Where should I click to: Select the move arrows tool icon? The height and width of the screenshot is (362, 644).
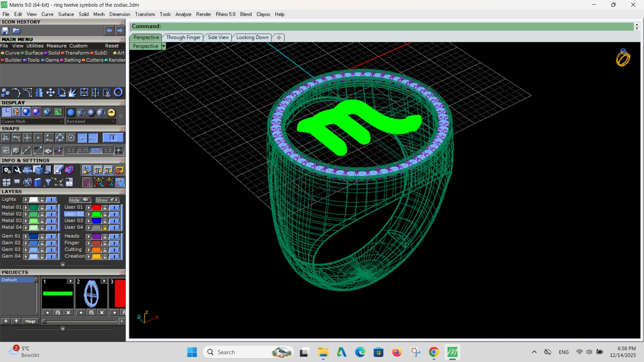(x=50, y=93)
